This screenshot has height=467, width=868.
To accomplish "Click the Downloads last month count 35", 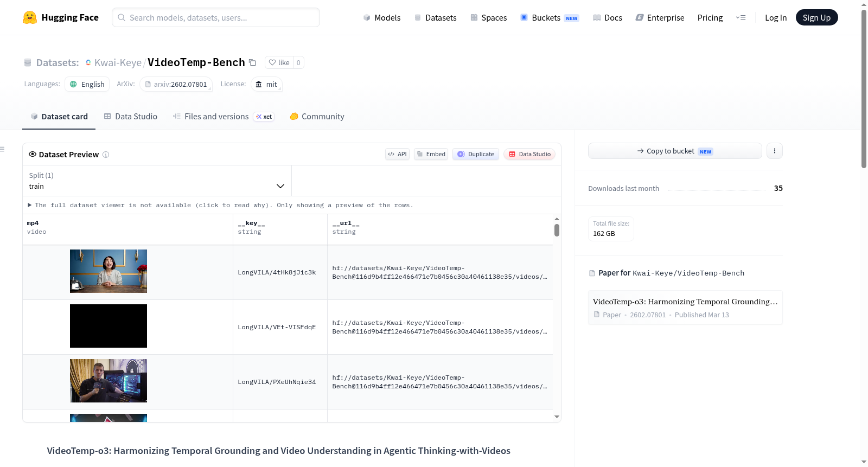I will coord(778,188).
